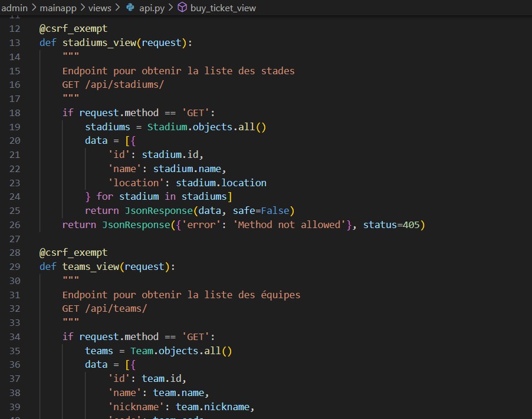Click the @csrf_exempt decorator on line 28
The image size is (532, 419).
(73, 253)
